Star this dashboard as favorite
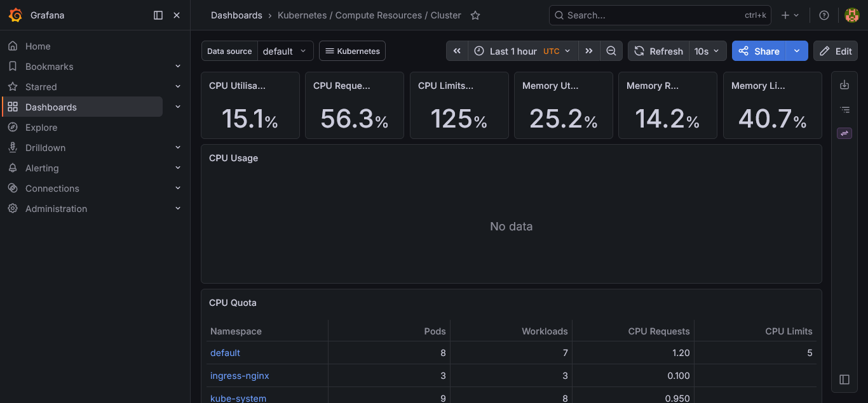This screenshot has height=403, width=868. 475,15
